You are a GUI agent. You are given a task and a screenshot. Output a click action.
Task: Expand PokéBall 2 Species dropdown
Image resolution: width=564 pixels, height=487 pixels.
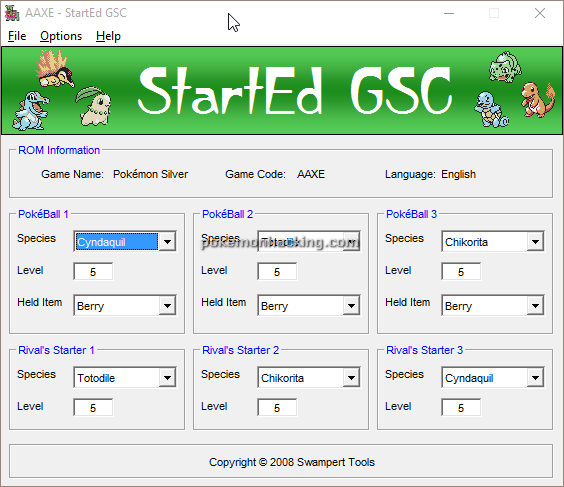[351, 242]
